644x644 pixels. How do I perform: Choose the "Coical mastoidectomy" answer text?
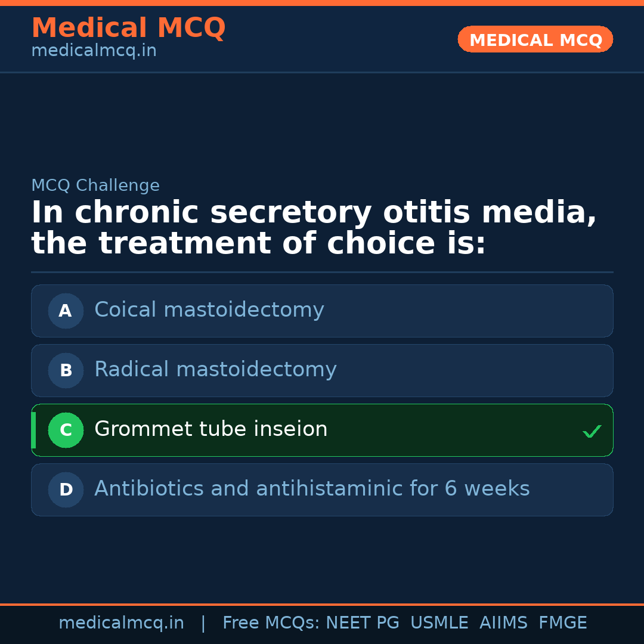(209, 310)
